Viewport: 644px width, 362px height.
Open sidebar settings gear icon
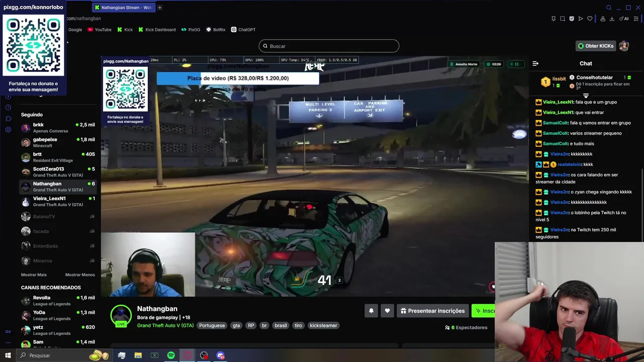tap(8, 130)
